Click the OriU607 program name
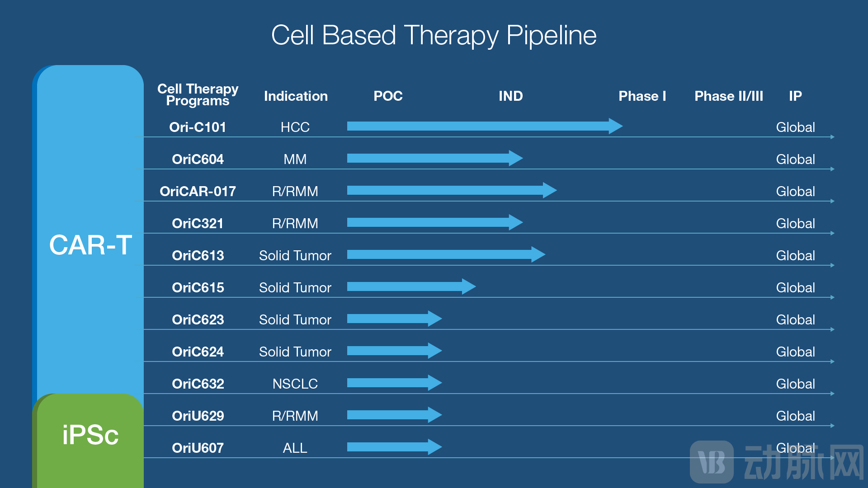Image resolution: width=868 pixels, height=488 pixels. (198, 448)
